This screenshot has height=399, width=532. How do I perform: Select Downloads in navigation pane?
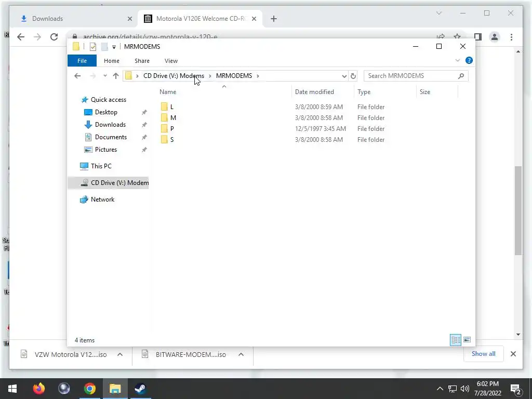[x=110, y=125]
